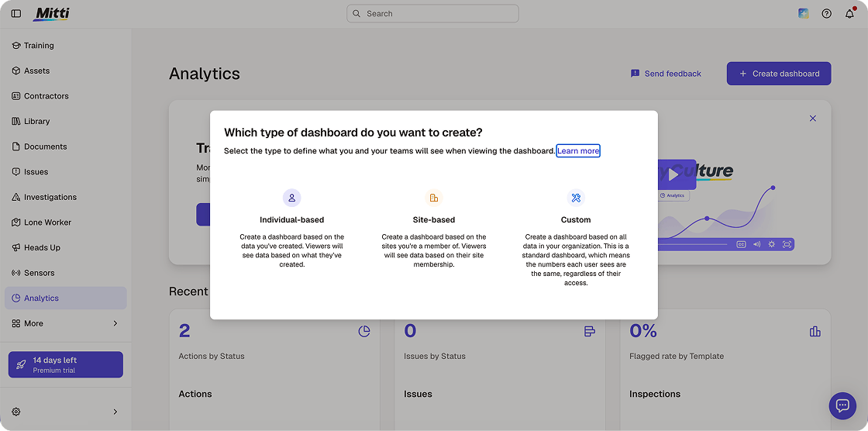The width and height of the screenshot is (868, 431).
Task: Click the Create dashboard button
Action: [x=779, y=74]
